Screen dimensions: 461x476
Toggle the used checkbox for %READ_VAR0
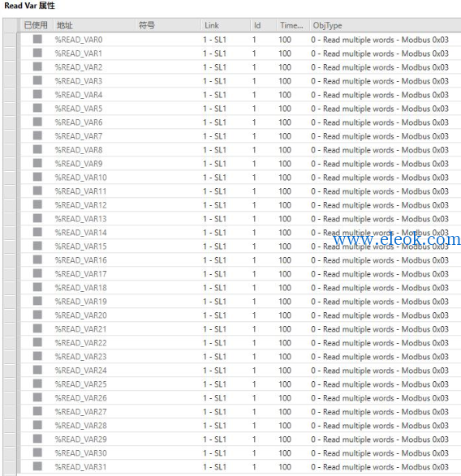click(37, 39)
